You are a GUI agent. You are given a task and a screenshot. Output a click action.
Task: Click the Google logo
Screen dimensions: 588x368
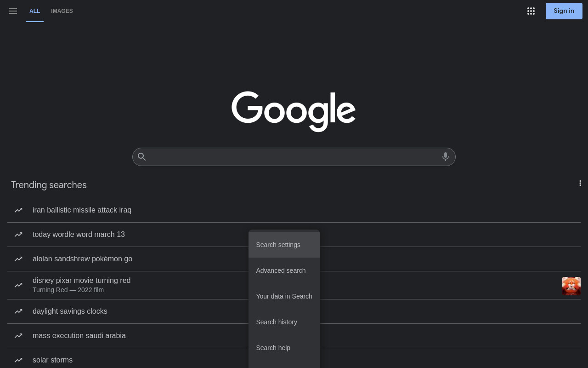tap(294, 111)
